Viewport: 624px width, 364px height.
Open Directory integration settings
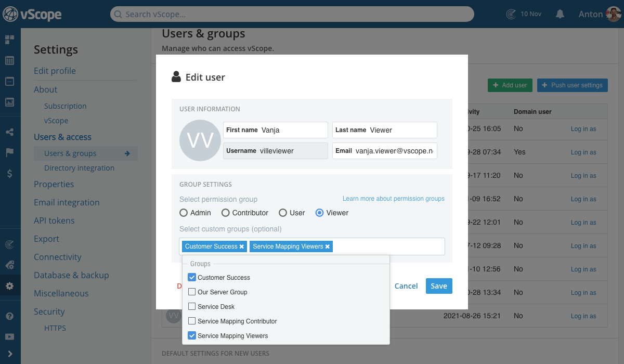pos(79,168)
